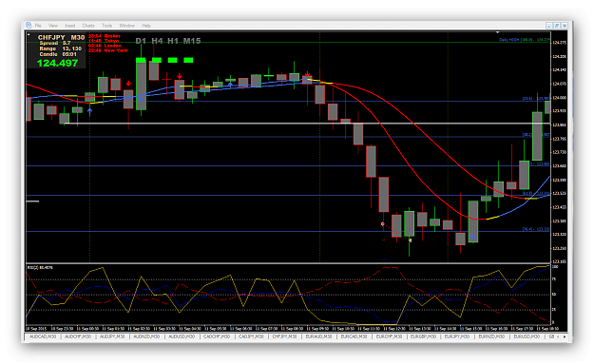Open the View menu
The width and height of the screenshot is (594, 364).
click(x=53, y=26)
